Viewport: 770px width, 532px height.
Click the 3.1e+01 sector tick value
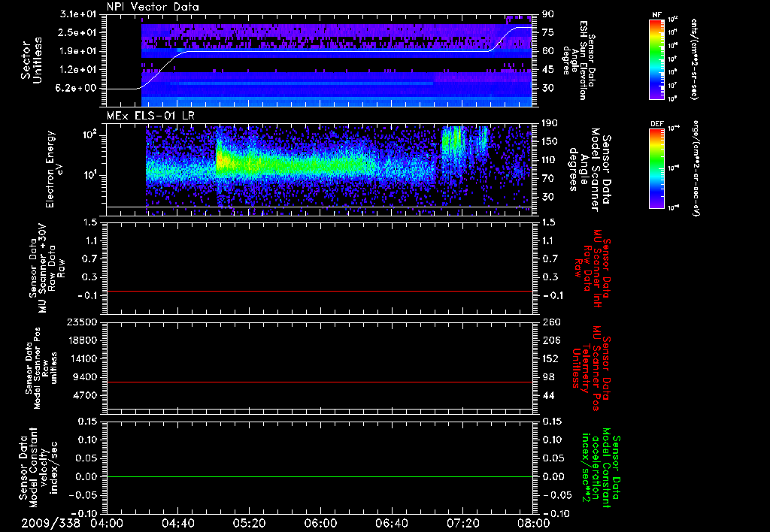[78, 14]
